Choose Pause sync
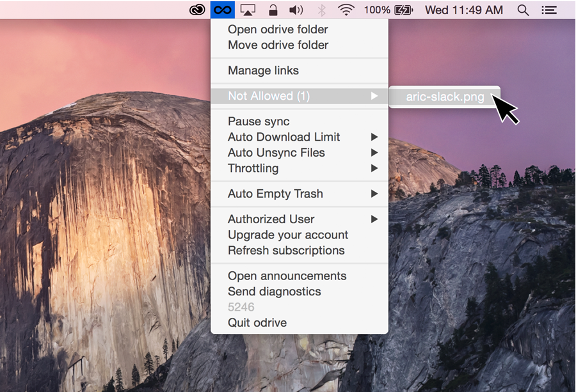 (x=300, y=121)
